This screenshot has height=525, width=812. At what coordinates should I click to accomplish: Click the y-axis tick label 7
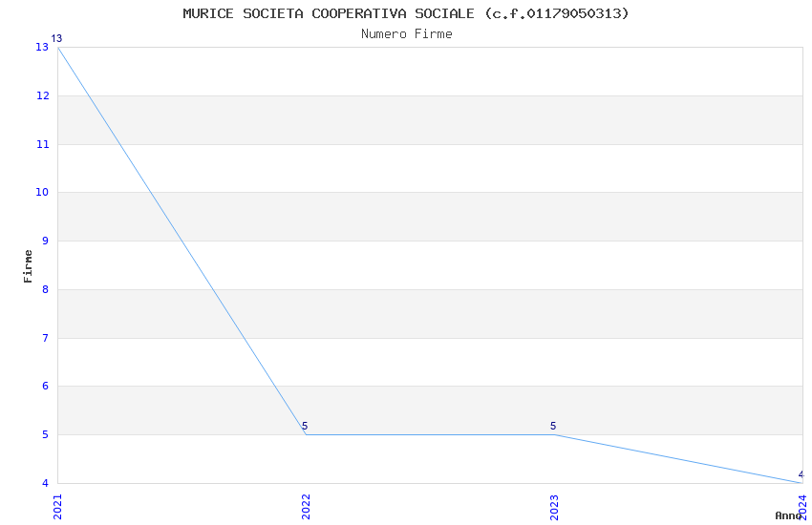coord(46,338)
